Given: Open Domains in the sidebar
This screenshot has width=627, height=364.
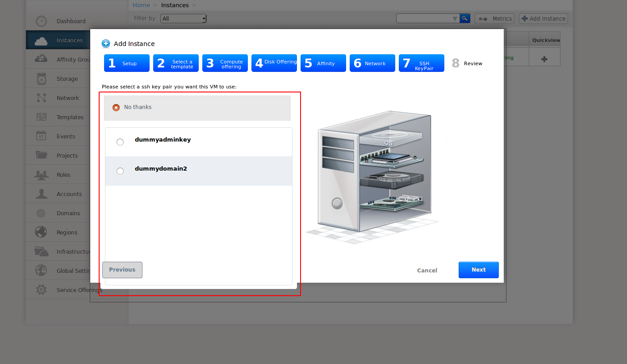Looking at the screenshot, I should [77, 213].
